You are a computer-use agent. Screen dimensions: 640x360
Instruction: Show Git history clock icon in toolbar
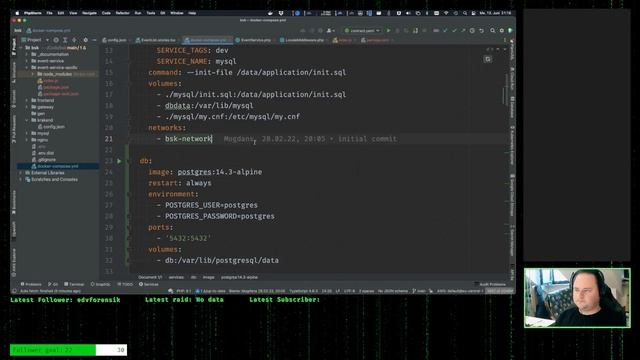click(472, 31)
